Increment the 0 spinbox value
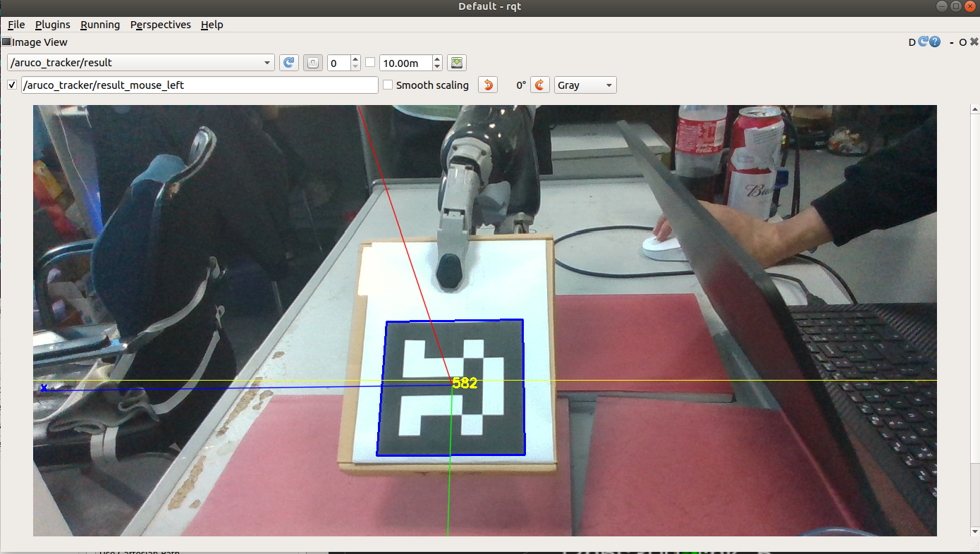 point(355,59)
